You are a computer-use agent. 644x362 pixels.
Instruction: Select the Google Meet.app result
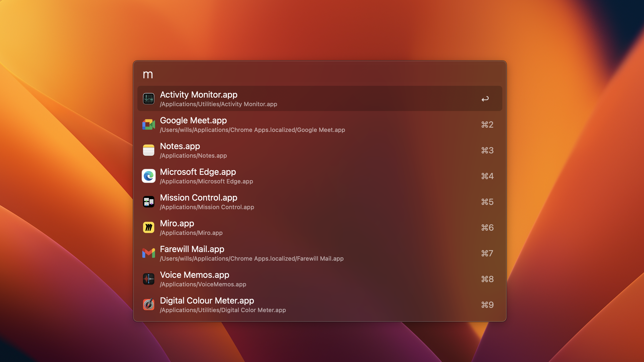193,121
